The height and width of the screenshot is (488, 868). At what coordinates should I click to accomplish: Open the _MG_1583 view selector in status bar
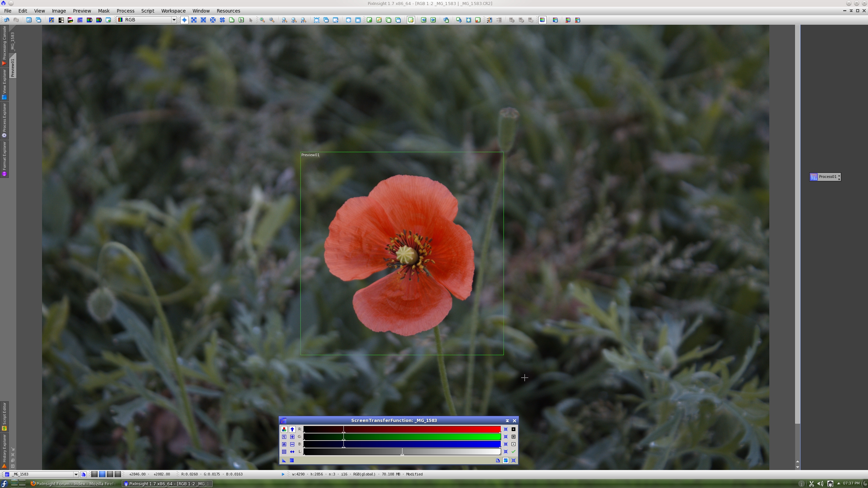click(x=41, y=474)
